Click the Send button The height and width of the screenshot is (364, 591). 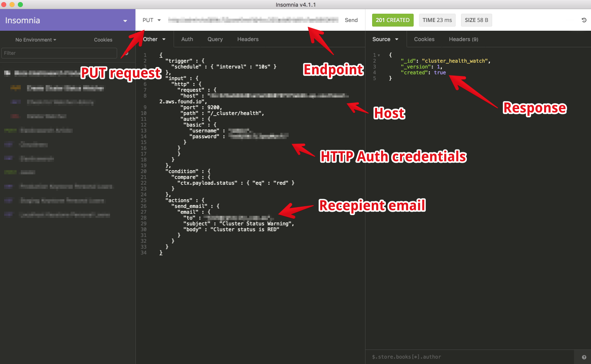pos(351,20)
